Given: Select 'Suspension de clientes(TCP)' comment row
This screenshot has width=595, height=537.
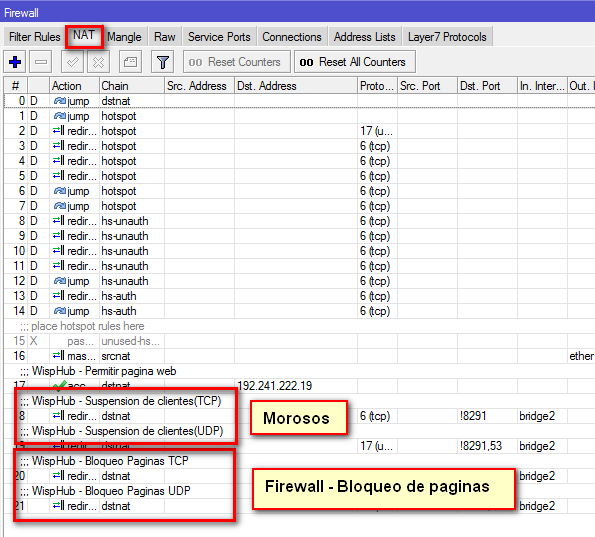Looking at the screenshot, I should tap(121, 401).
